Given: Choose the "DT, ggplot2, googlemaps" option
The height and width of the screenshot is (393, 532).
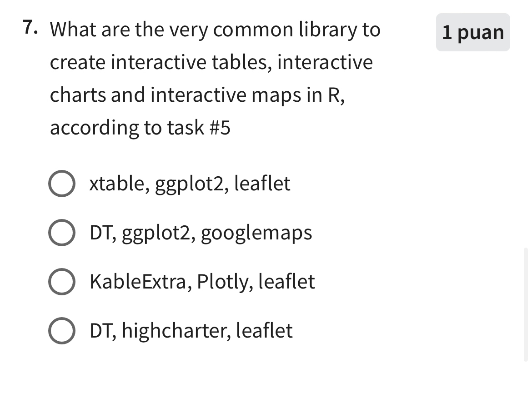Looking at the screenshot, I should pos(62,233).
